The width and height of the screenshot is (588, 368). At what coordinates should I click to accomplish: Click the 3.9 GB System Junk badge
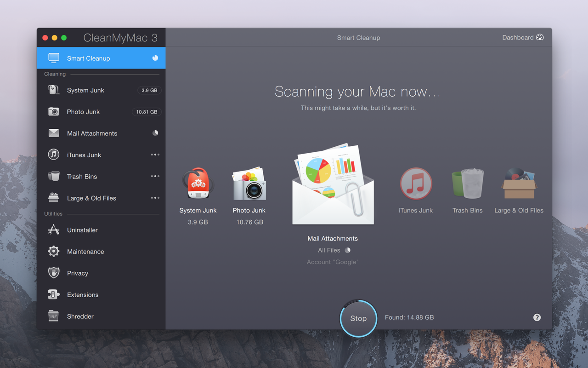pos(149,90)
